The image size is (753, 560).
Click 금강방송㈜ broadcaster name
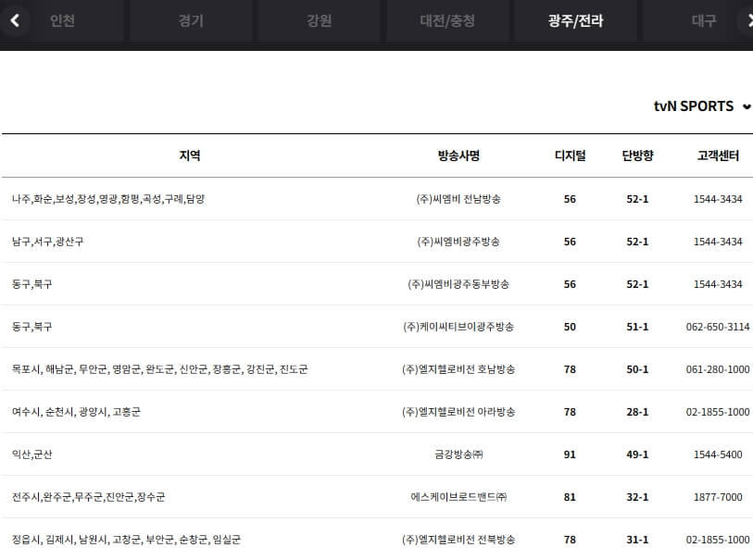pyautogui.click(x=458, y=454)
